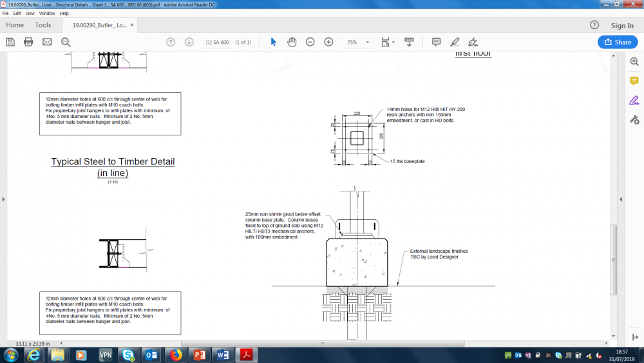Viewport: 644px width, 363px height.
Task: Click scroll right arrow of horizontal scrollbar
Action: (x=606, y=343)
